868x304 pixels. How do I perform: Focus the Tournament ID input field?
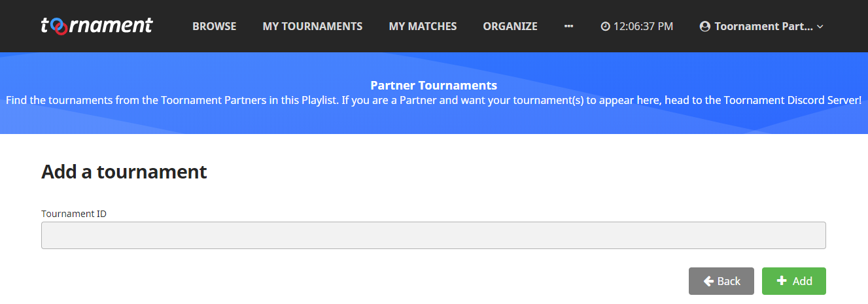click(434, 235)
